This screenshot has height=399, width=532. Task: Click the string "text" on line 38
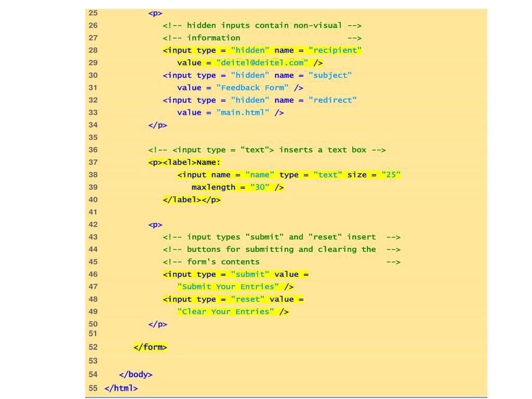point(328,175)
